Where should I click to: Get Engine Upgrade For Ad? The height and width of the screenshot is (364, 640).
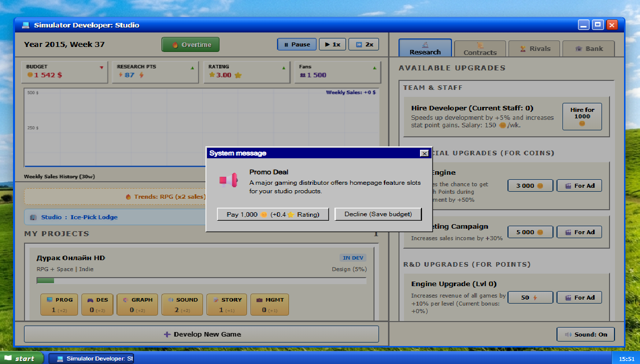coord(579,298)
